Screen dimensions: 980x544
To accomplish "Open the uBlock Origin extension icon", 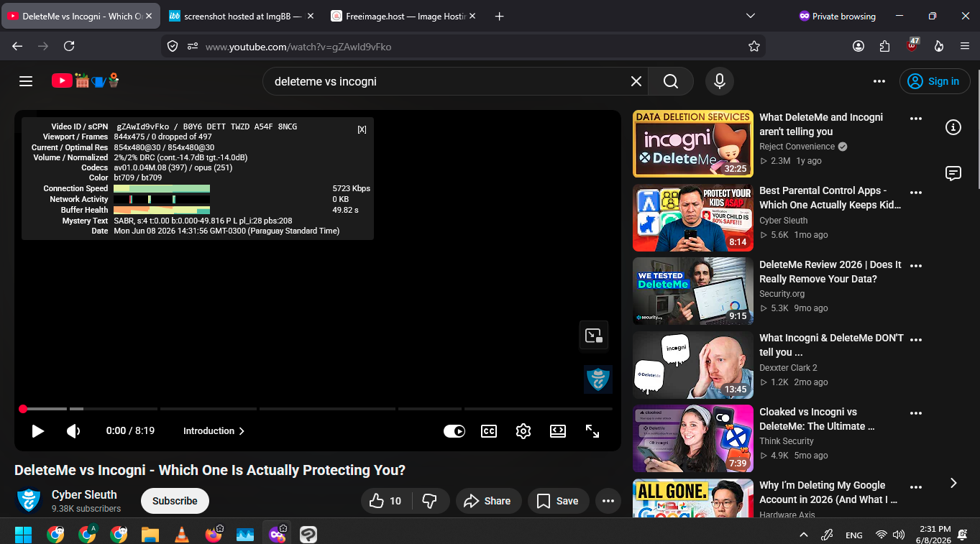I will [912, 45].
